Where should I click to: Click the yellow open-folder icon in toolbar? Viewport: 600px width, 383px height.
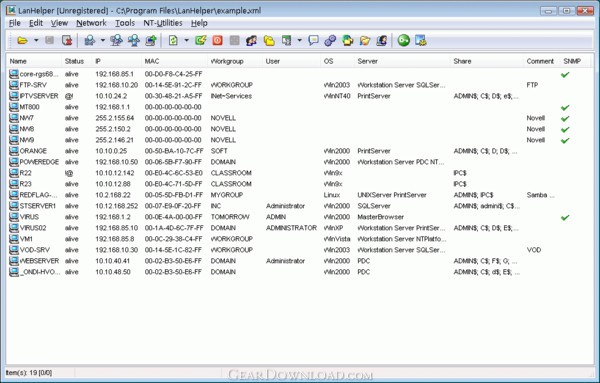click(x=23, y=40)
